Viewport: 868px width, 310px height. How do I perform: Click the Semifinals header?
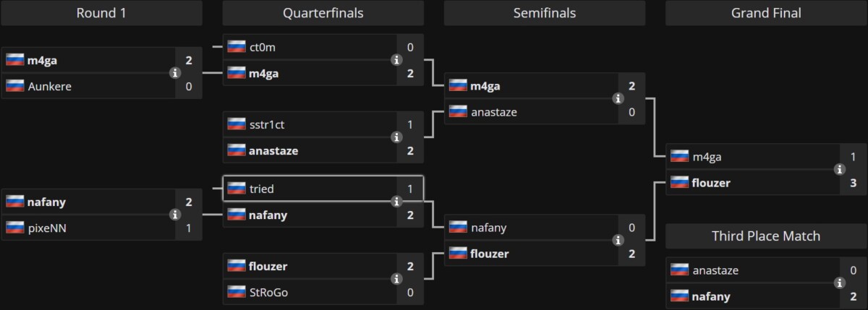[544, 13]
